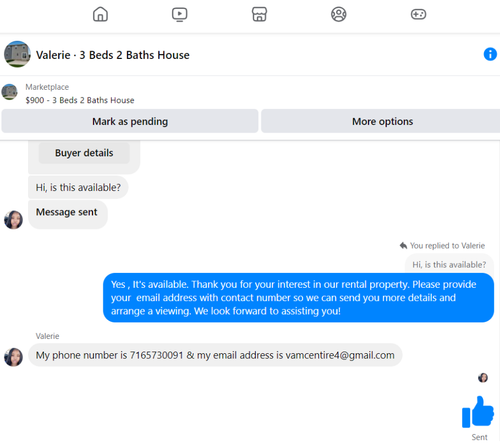Click the '$900 - 3 Beds 2 Baths House' listing link
The image size is (500, 443).
tap(80, 100)
